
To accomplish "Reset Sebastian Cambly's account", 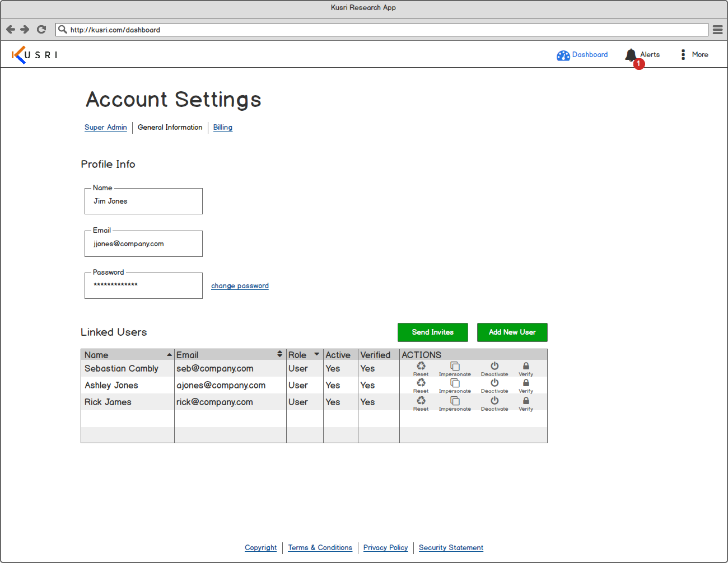I will click(421, 369).
